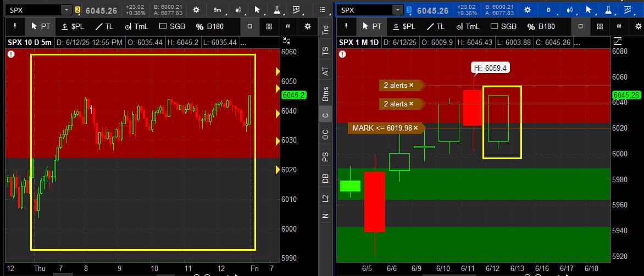Image resolution: width=644 pixels, height=276 pixels.
Task: Select B180 percent tool in left toolbar
Action: [210, 26]
